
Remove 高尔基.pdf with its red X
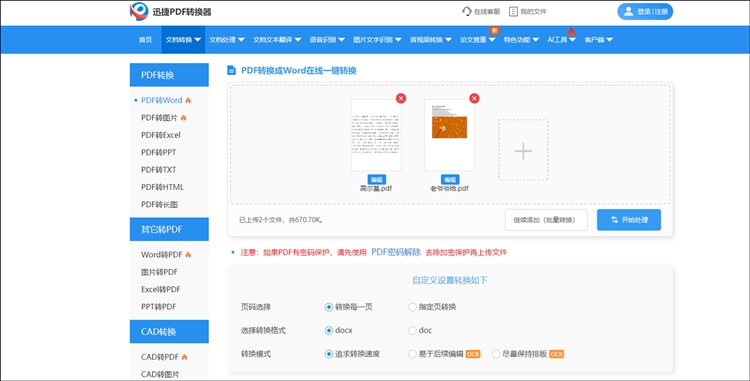point(401,98)
